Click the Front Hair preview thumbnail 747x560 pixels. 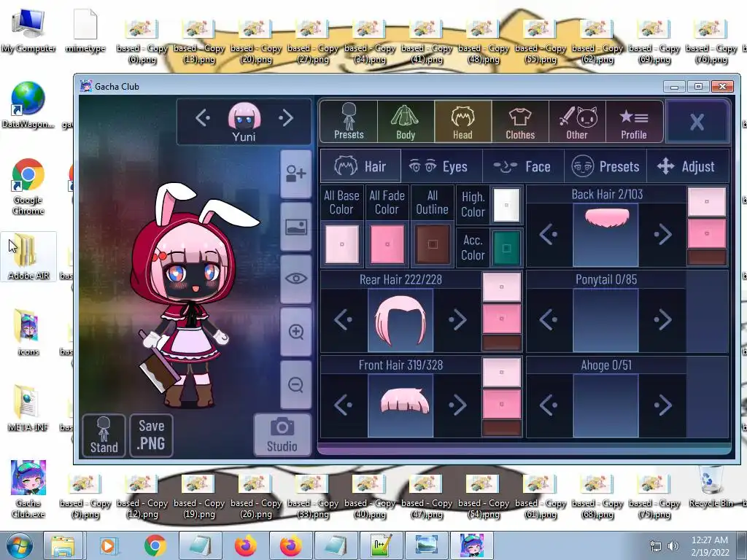[400, 405]
